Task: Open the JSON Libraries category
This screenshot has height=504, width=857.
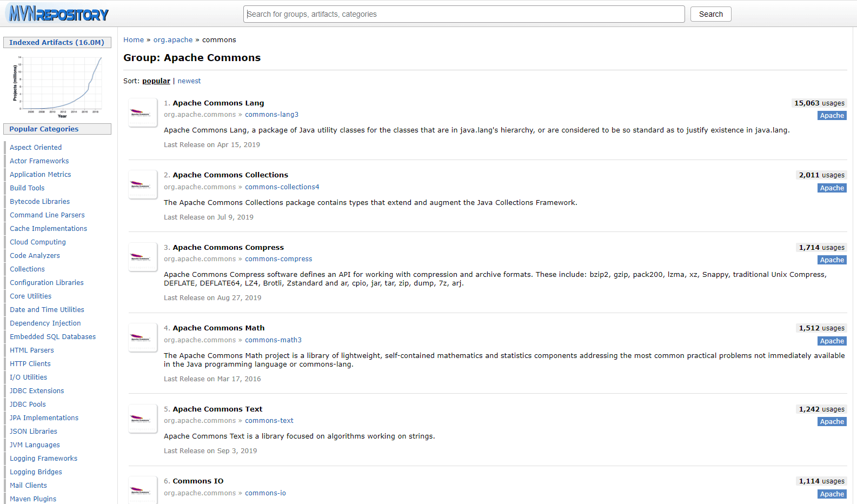Action: coord(34,432)
